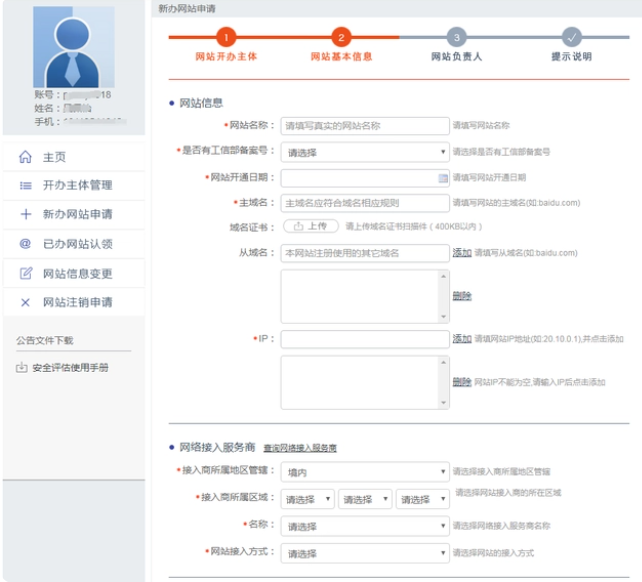The width and height of the screenshot is (642, 582).
Task: Open the calendar icon in 网站开通日期 field
Action: point(443,178)
